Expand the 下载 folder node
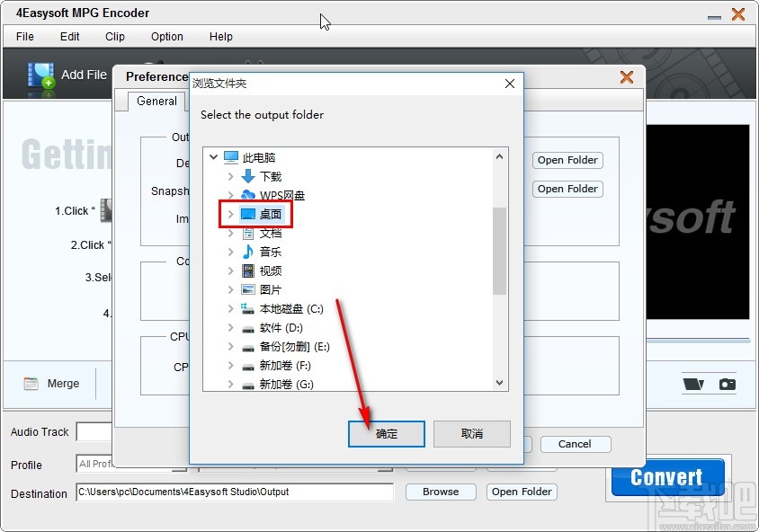This screenshot has width=759, height=532. (x=231, y=176)
